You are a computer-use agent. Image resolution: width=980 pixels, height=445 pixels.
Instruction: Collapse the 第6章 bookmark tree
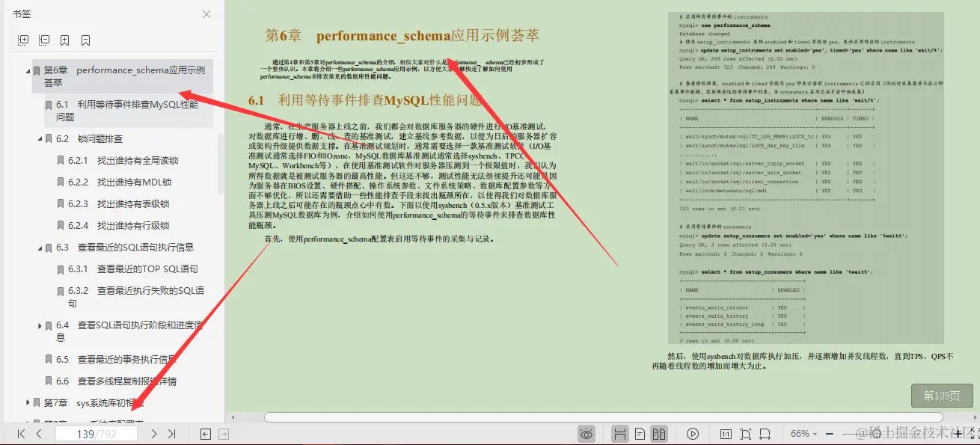pyautogui.click(x=28, y=70)
